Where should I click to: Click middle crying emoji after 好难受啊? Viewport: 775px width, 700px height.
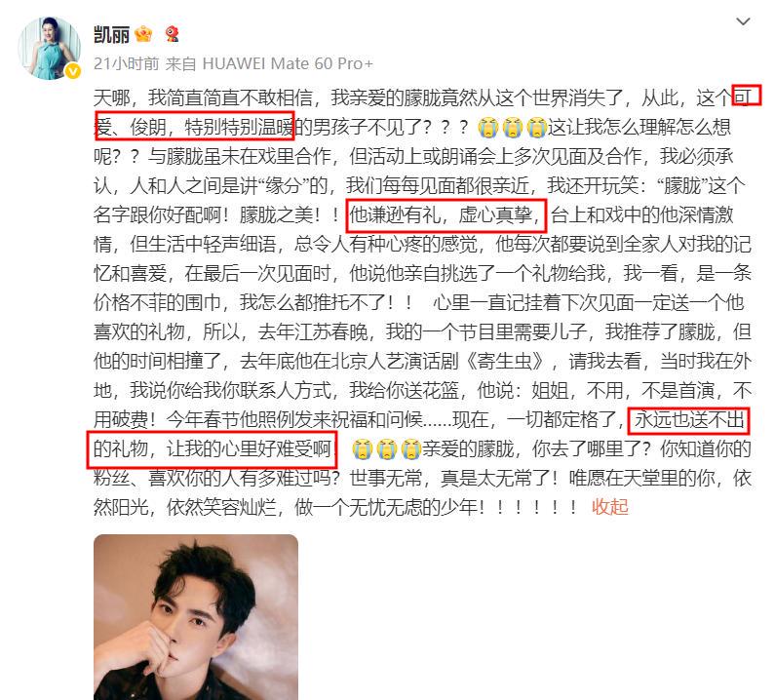pos(386,448)
